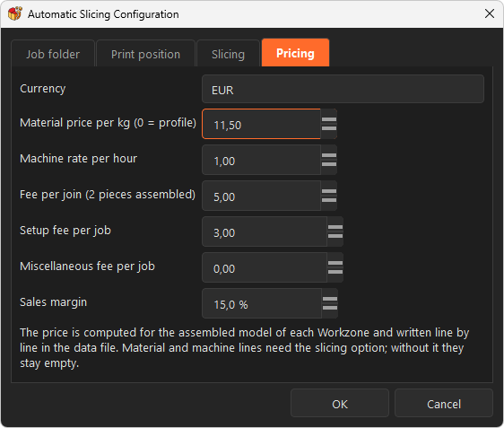Click the Fee per join spinner handle
The height and width of the screenshot is (428, 504).
pos(329,196)
